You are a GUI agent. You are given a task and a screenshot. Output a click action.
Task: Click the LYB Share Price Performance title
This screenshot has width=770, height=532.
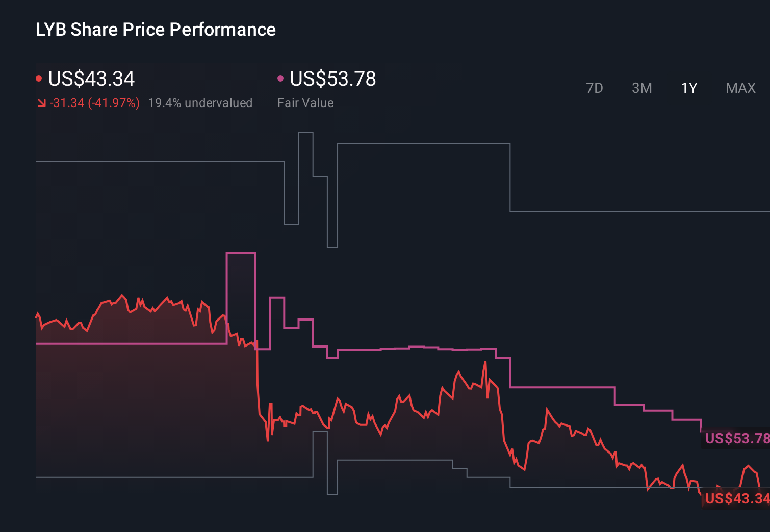155,30
